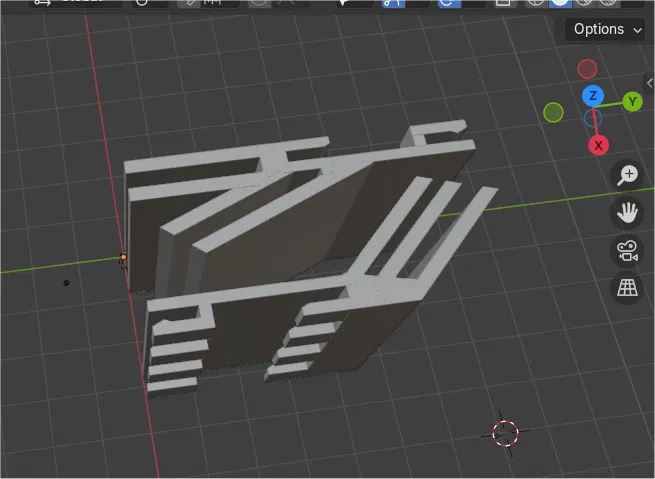
Task: Click the red X axis on gizmo
Action: 598,145
